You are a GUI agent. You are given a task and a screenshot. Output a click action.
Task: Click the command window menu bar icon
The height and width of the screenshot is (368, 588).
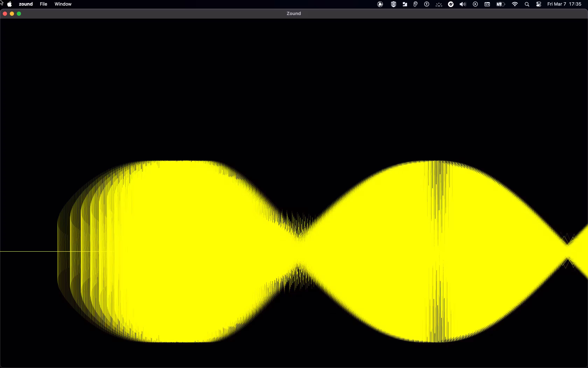pyautogui.click(x=487, y=4)
